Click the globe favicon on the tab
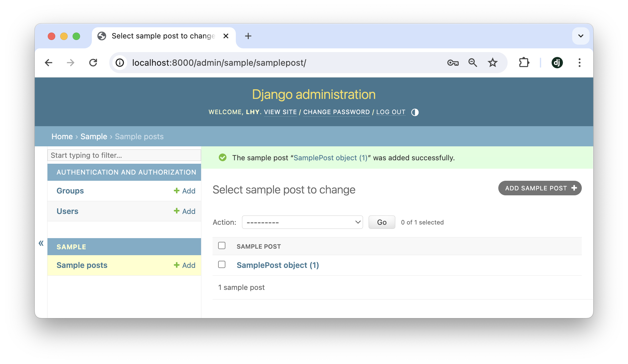The height and width of the screenshot is (364, 628). tap(102, 36)
